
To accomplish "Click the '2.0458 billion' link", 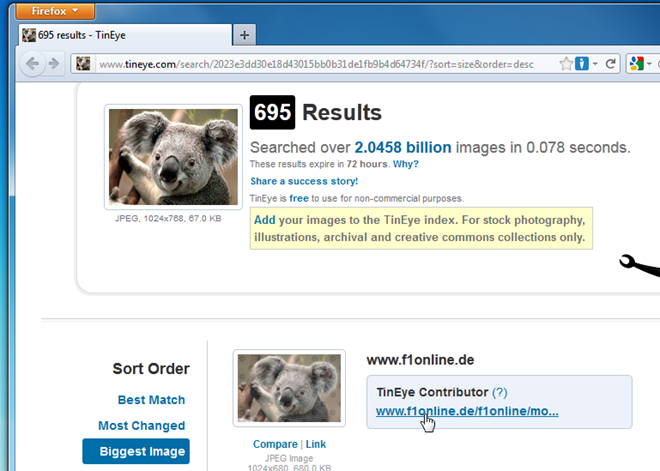I will [403, 147].
